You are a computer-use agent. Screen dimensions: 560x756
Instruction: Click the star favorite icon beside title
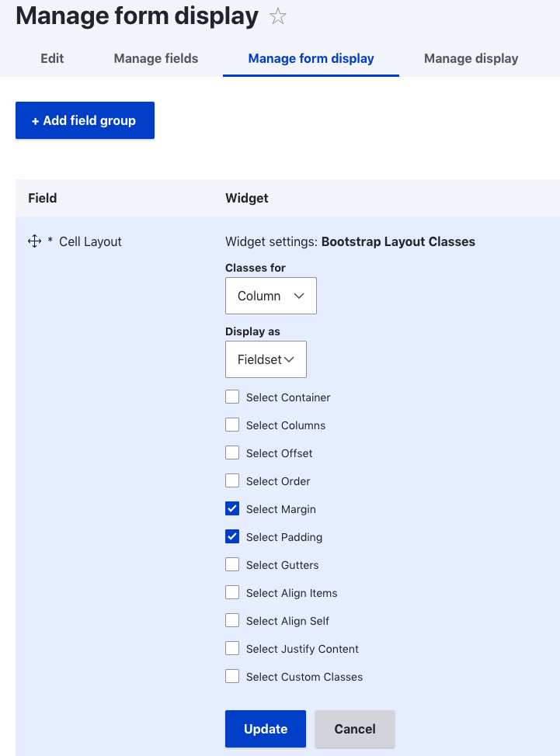[278, 16]
